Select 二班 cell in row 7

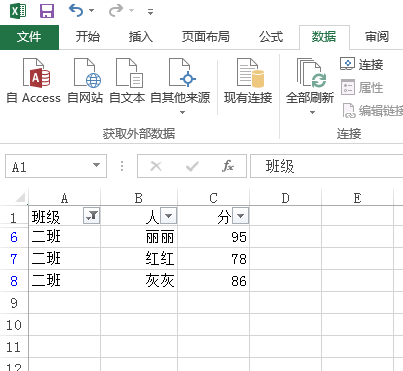65,259
